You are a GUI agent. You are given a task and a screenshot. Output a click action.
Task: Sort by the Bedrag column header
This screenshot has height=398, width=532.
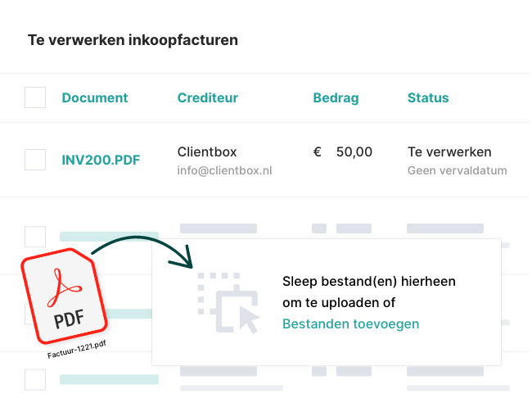[336, 98]
